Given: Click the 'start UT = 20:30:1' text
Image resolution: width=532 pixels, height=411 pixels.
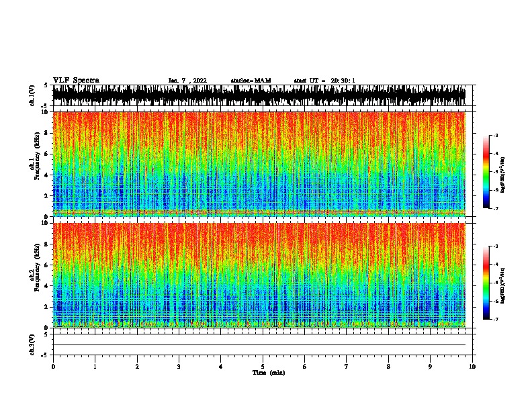Looking at the screenshot, I should tap(324, 81).
